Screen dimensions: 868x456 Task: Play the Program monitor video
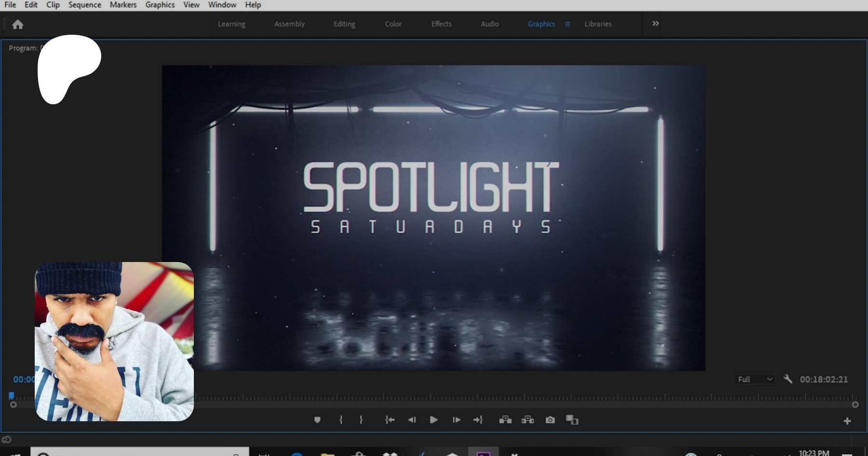click(434, 420)
